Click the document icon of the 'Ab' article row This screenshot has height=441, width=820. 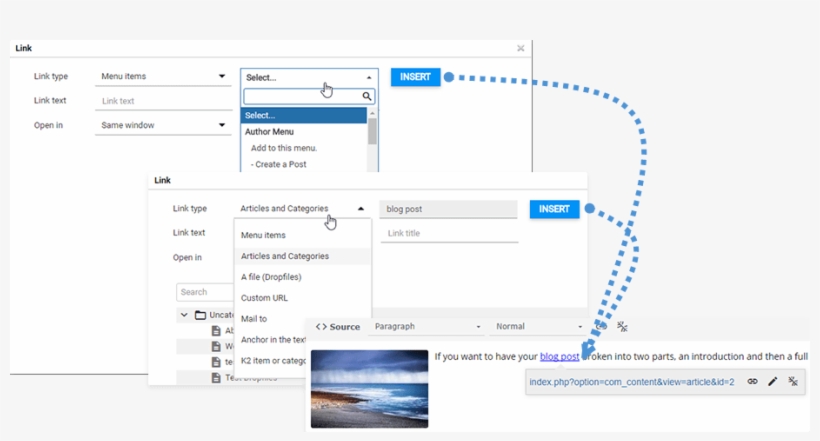216,331
